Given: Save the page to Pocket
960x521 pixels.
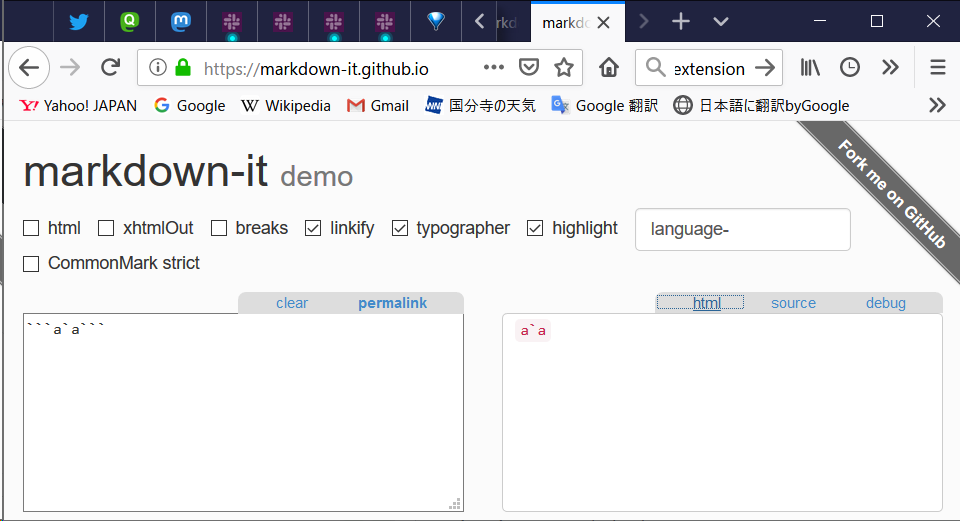Looking at the screenshot, I should pyautogui.click(x=529, y=67).
